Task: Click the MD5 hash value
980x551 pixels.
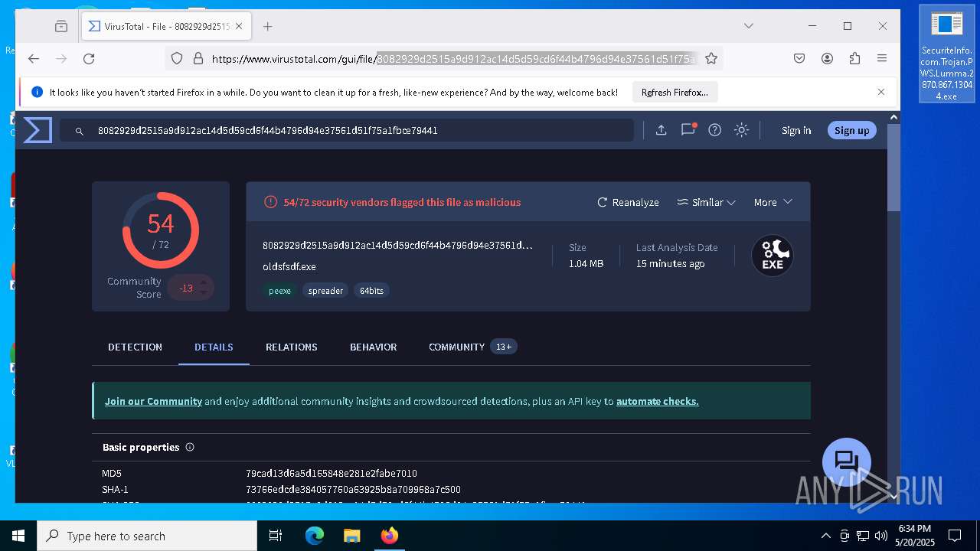Action: coord(332,474)
